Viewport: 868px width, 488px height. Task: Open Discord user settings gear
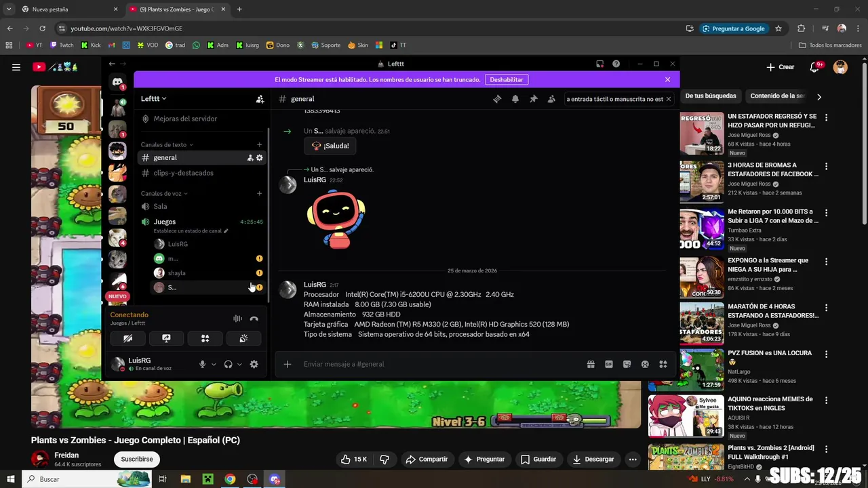point(254,364)
